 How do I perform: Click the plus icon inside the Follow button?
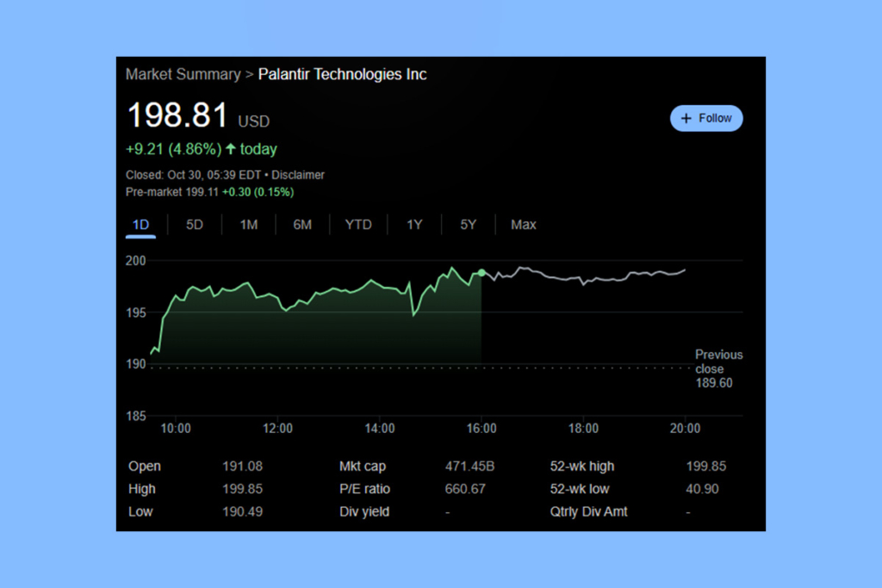[x=686, y=118]
